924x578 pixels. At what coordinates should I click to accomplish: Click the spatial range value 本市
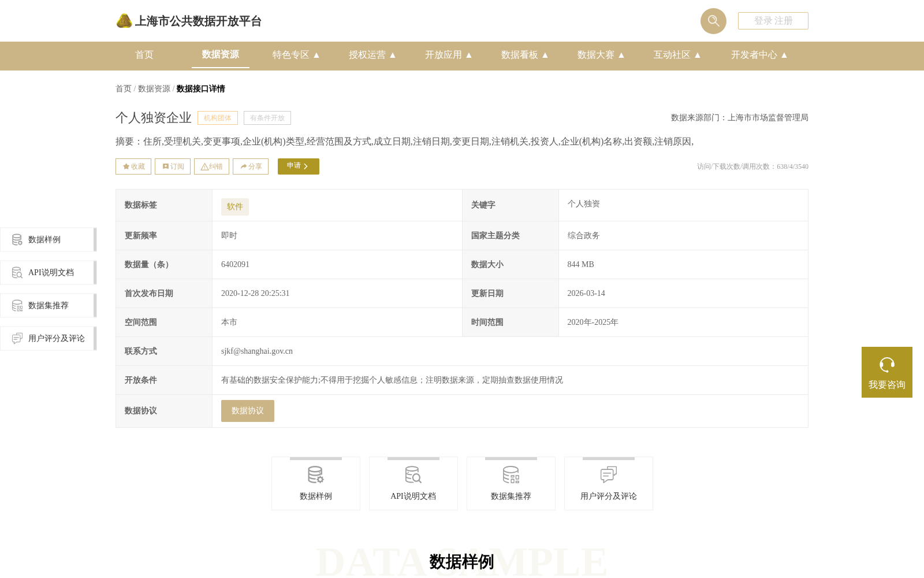229,322
